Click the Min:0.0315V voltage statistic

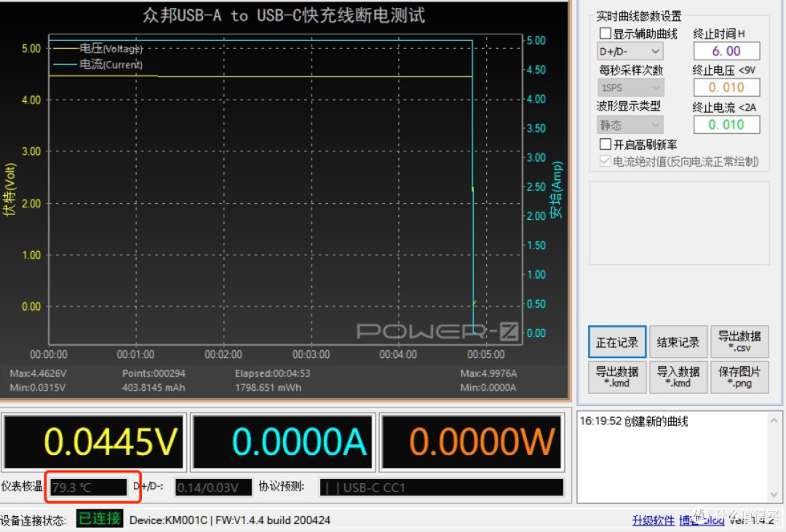[38, 388]
